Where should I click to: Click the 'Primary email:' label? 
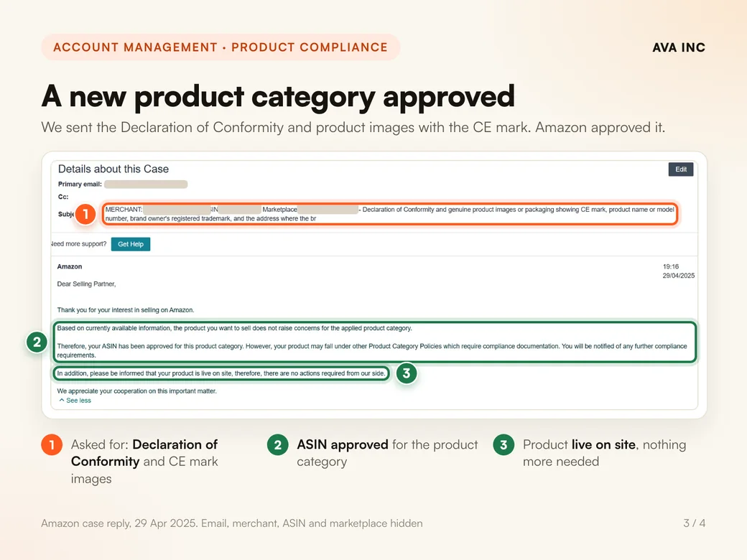[x=80, y=185]
